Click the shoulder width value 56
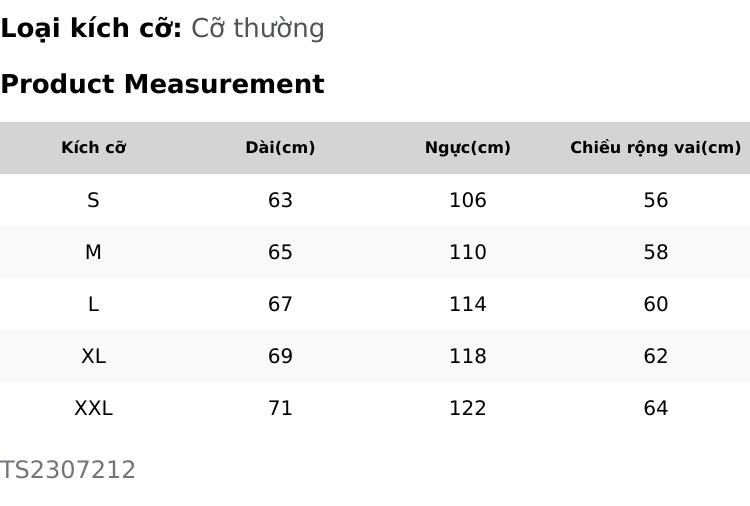This screenshot has width=750, height=506. [655, 200]
